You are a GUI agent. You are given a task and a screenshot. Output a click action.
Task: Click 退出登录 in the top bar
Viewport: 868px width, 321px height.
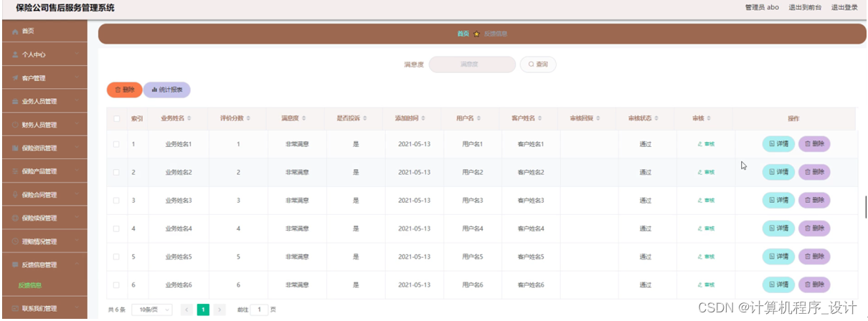pyautogui.click(x=844, y=8)
